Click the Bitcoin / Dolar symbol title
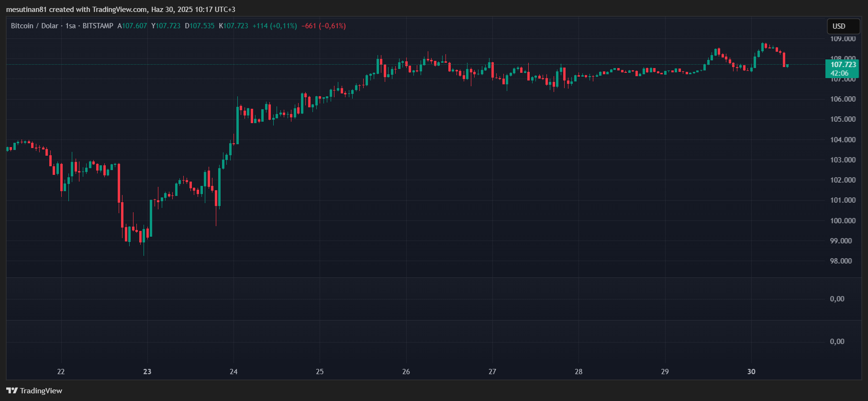 click(x=34, y=26)
